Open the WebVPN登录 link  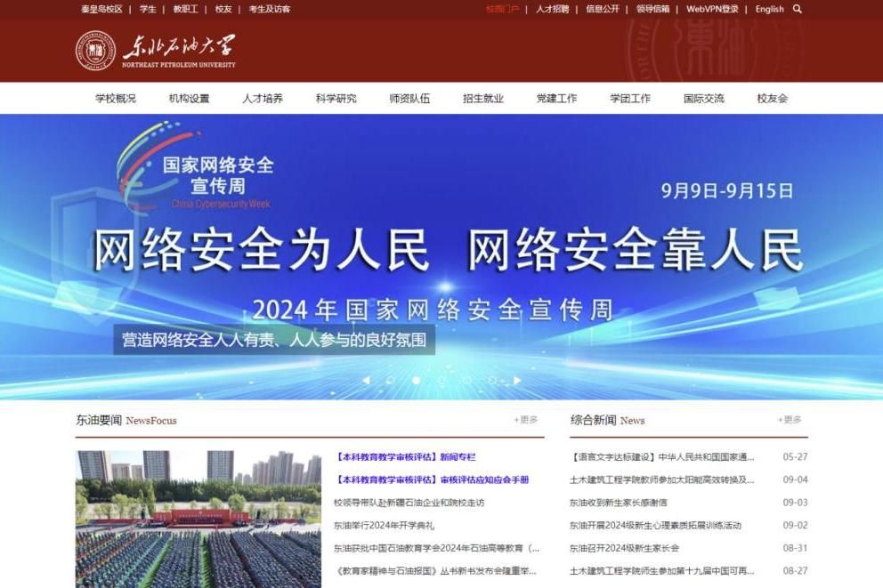click(712, 9)
